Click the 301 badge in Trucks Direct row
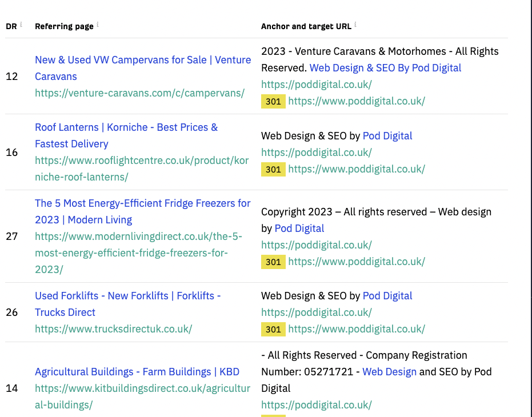 pos(273,330)
